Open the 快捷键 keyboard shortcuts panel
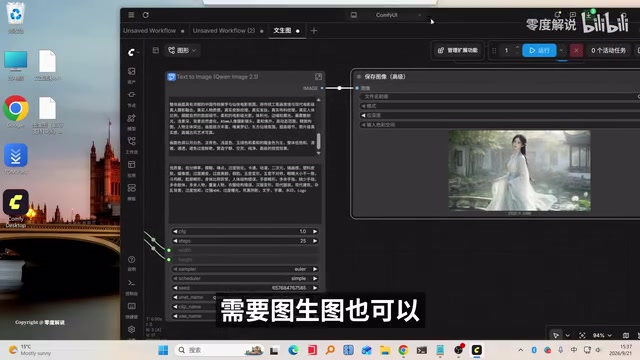The image size is (640, 360). pos(131,309)
